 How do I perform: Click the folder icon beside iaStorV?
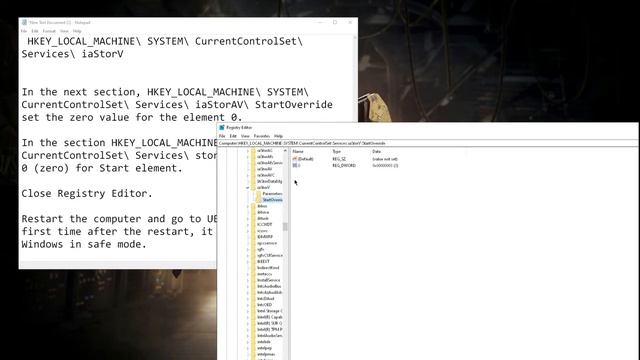(253, 187)
